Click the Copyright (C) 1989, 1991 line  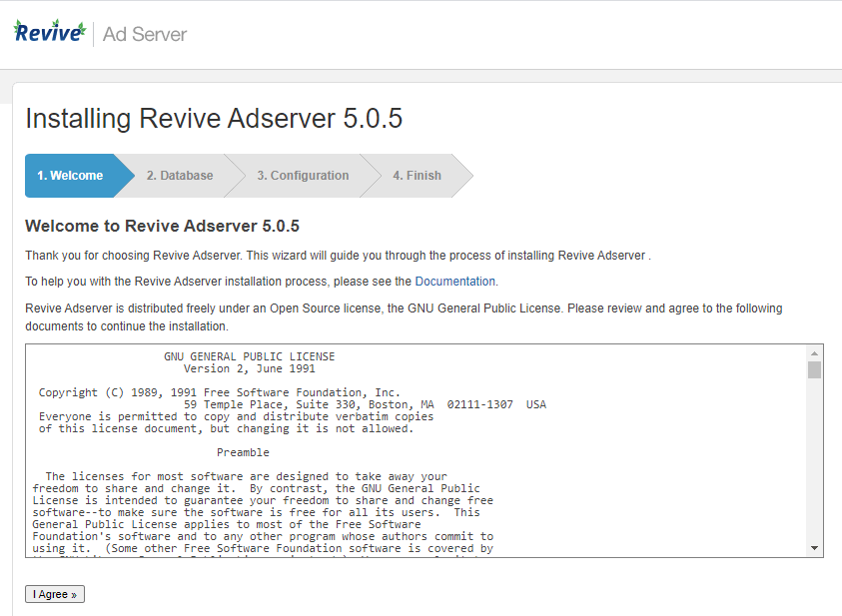pos(220,392)
